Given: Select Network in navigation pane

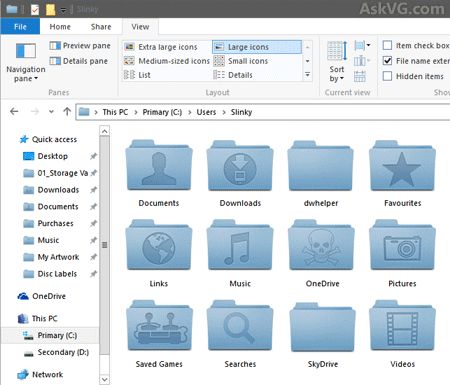Looking at the screenshot, I should pos(40,375).
